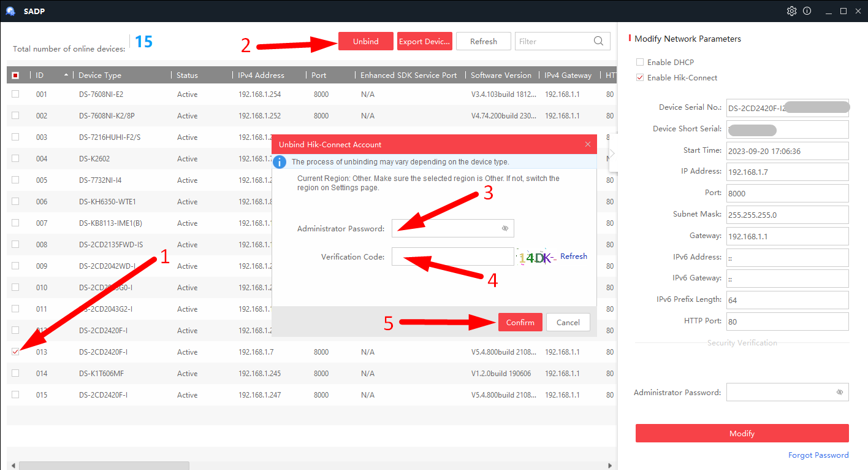Select device DS-7608NI-K2/8P row
The image size is (868, 470).
(x=311, y=115)
